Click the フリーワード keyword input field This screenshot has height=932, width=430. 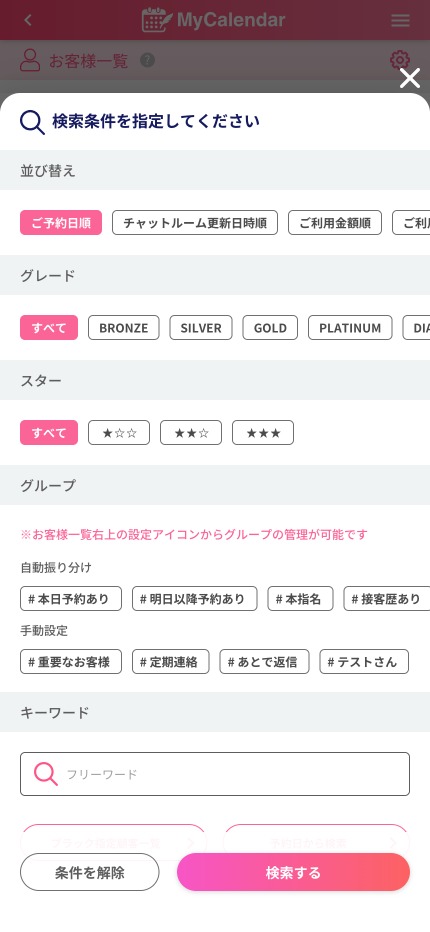(x=215, y=774)
